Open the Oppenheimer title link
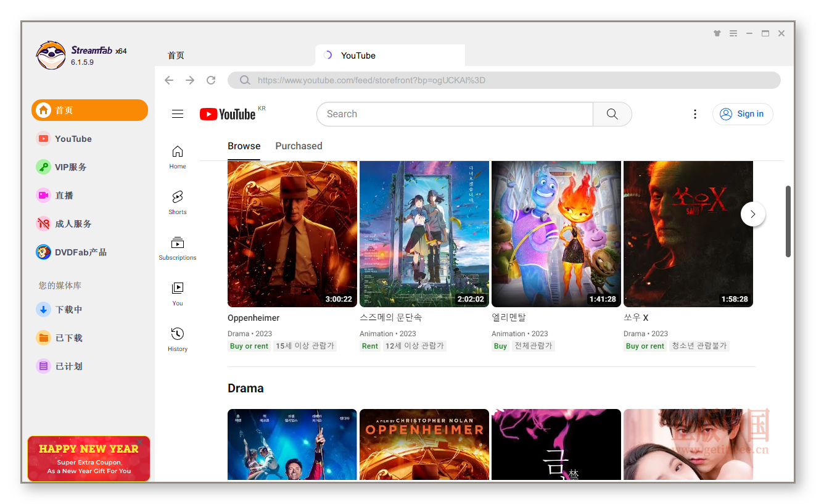 click(253, 318)
